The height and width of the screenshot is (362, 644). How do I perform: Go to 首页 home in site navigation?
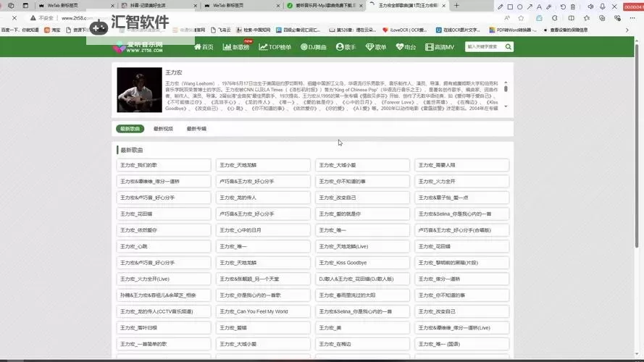pyautogui.click(x=204, y=47)
